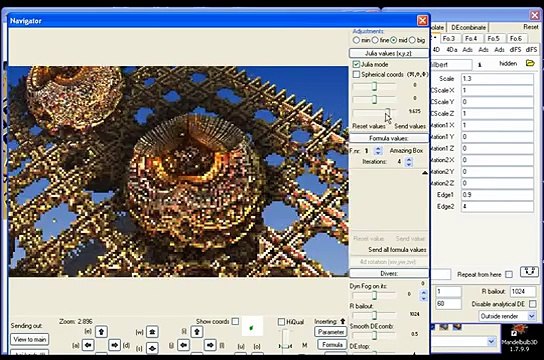Select the 4Da formula type tab

pos(452,50)
